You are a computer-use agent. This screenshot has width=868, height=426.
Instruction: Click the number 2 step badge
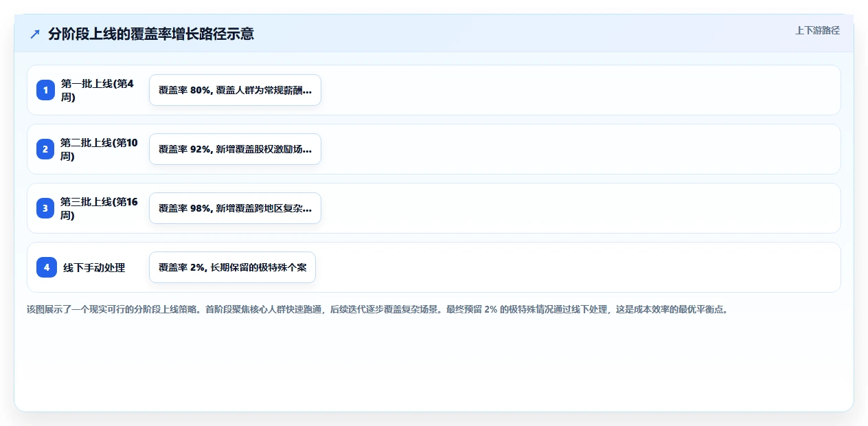[46, 149]
